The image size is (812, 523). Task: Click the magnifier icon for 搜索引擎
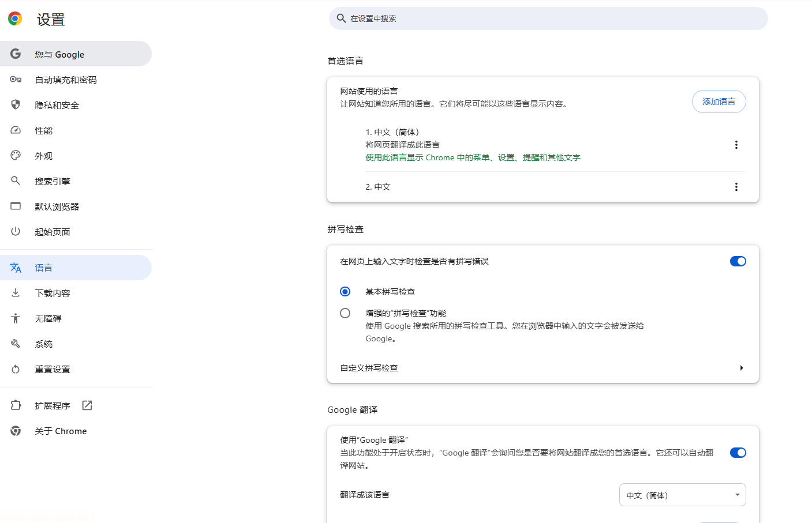tap(16, 180)
